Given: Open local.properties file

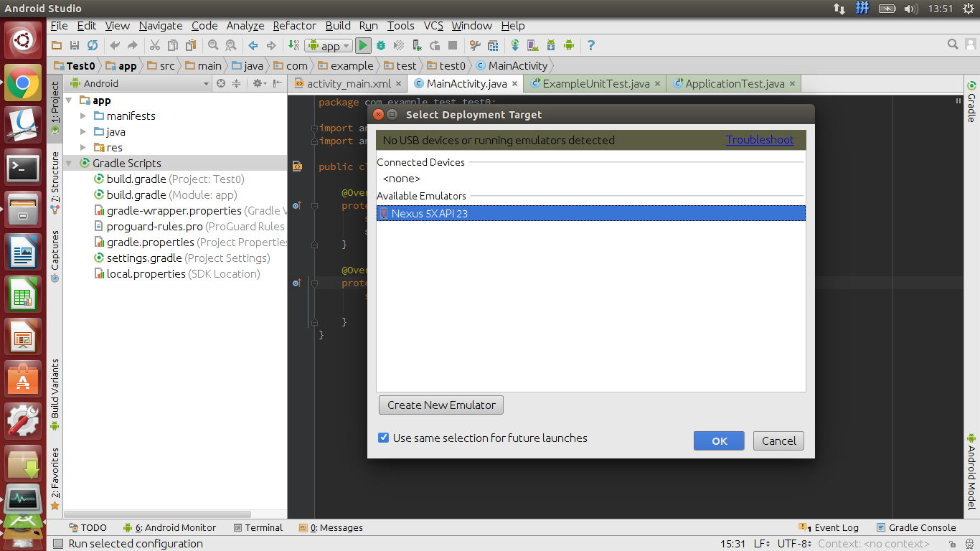Looking at the screenshot, I should (177, 273).
